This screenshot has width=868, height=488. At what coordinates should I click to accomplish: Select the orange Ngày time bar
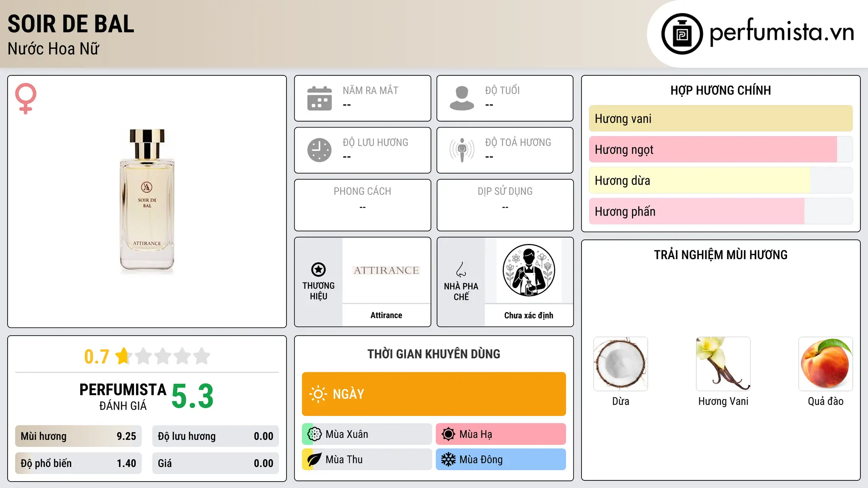[434, 394]
